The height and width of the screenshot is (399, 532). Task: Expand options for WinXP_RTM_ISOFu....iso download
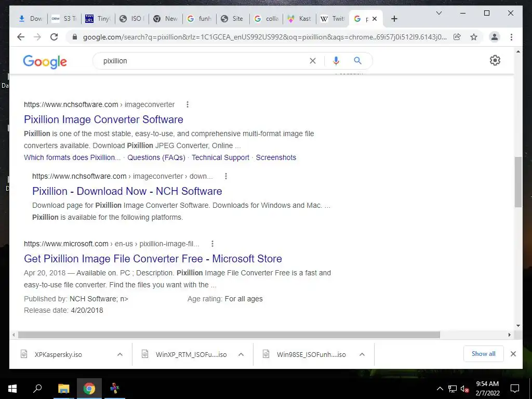click(241, 354)
